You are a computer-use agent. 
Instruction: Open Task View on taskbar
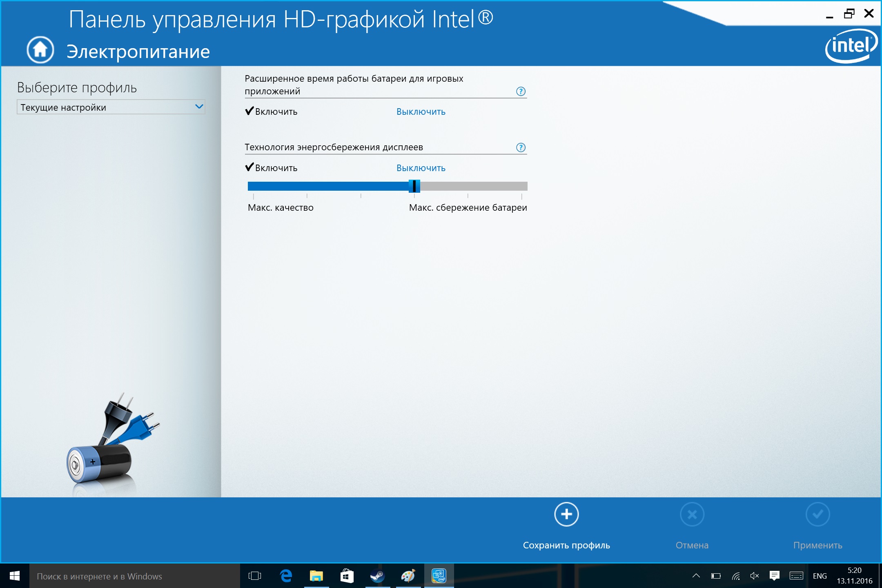pos(255,576)
